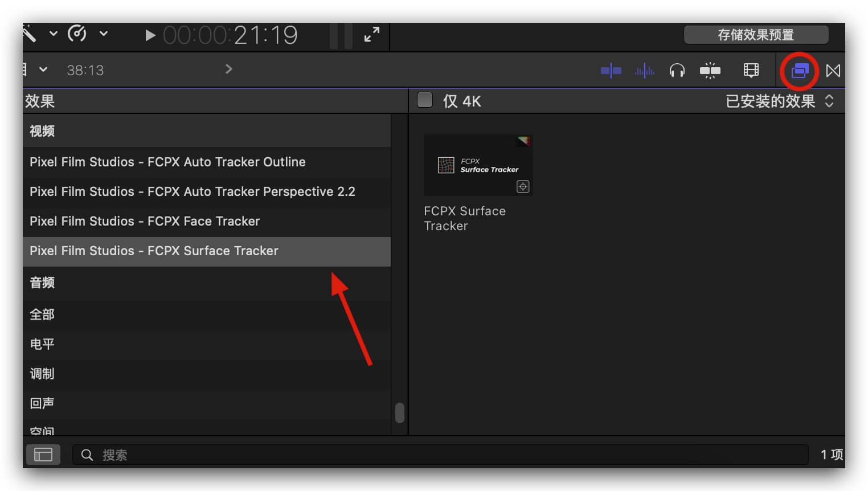Select the 调制 audio category
The height and width of the screenshot is (491, 868).
(207, 374)
